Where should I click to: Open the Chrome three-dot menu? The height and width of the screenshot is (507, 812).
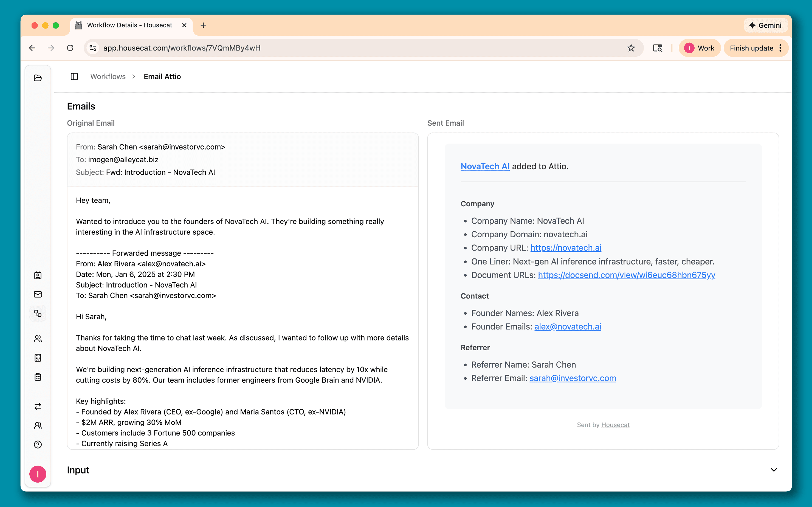click(780, 48)
